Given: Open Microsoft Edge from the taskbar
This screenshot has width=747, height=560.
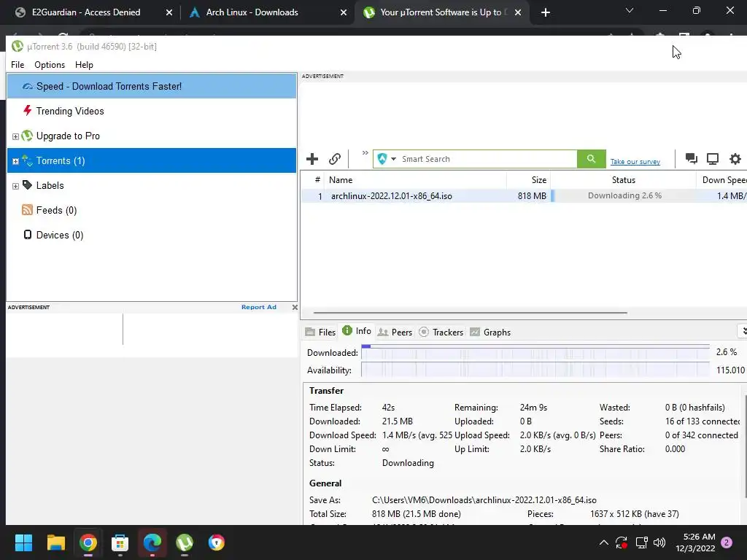Looking at the screenshot, I should pos(152,542).
